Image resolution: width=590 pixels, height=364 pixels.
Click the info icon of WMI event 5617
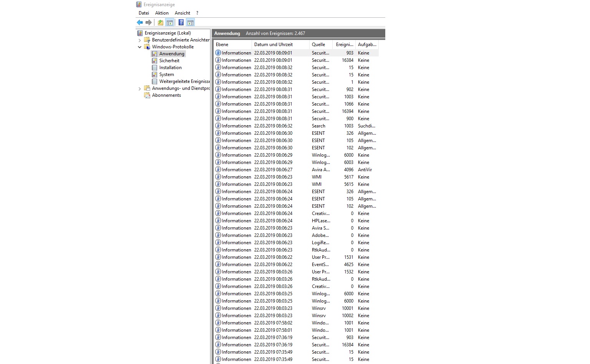click(218, 177)
